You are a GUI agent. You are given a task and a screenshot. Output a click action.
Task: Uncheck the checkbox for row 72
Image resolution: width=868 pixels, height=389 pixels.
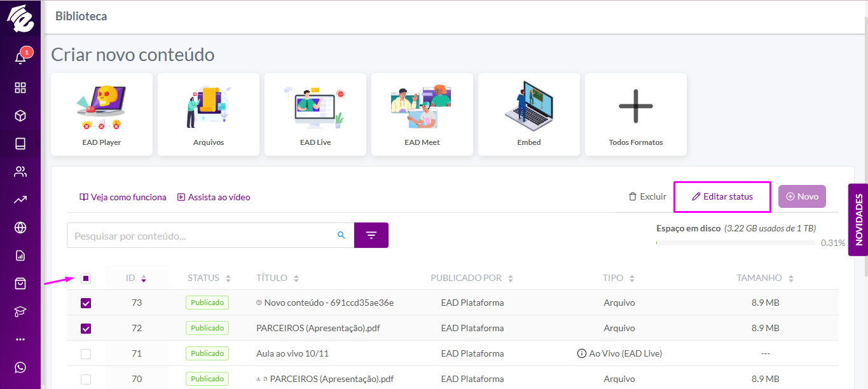(x=86, y=329)
